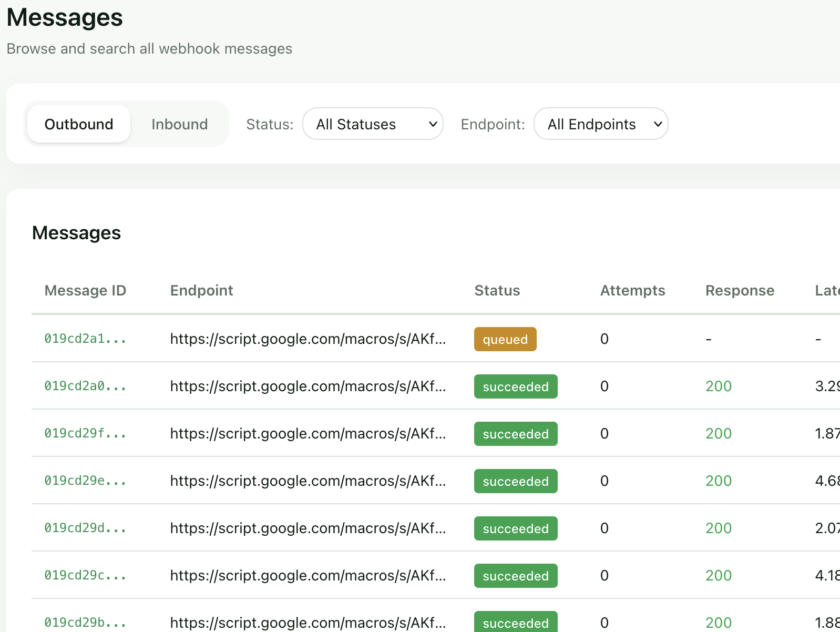This screenshot has width=840, height=632.
Task: Switch to the Outbound tab
Action: coord(79,124)
